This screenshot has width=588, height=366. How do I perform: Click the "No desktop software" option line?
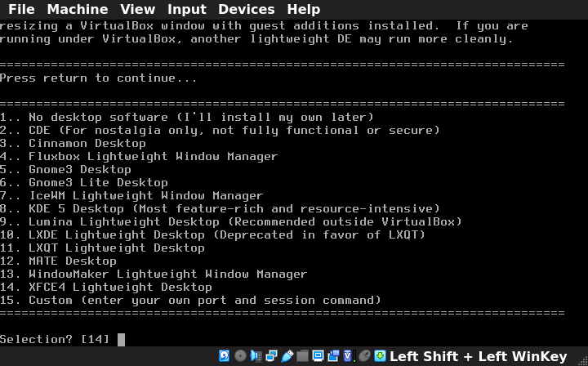187,117
